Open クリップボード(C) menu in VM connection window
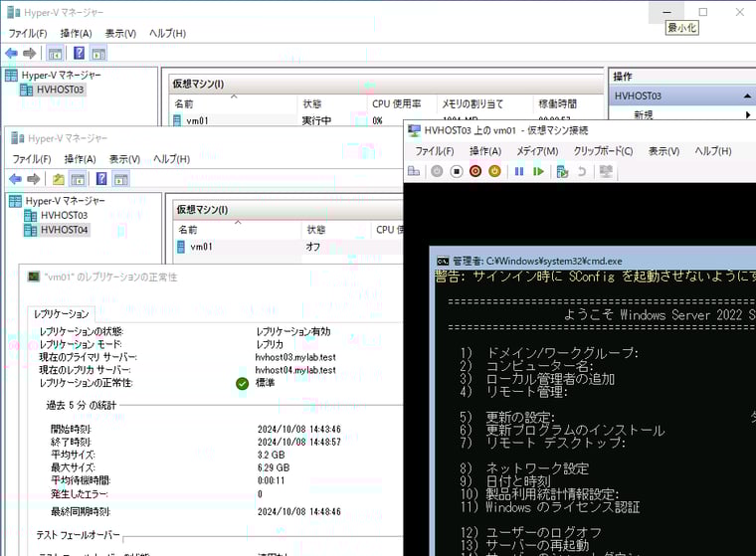The image size is (756, 556). (603, 151)
